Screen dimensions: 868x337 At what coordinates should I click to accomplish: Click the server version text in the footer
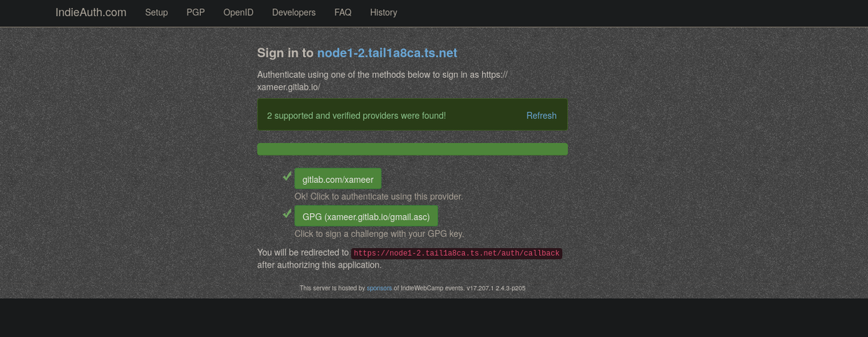click(496, 288)
